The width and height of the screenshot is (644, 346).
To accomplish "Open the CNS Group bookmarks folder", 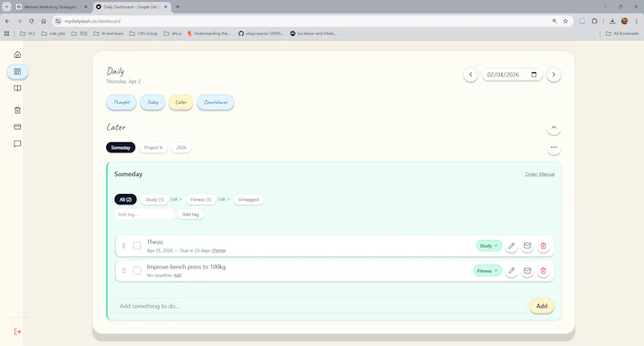I will 143,34.
